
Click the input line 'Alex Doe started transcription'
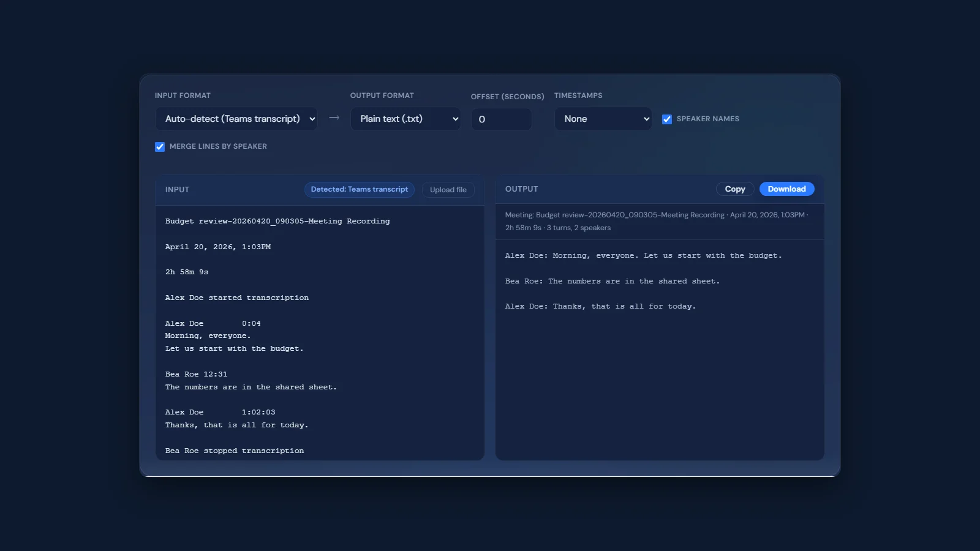[x=237, y=298]
